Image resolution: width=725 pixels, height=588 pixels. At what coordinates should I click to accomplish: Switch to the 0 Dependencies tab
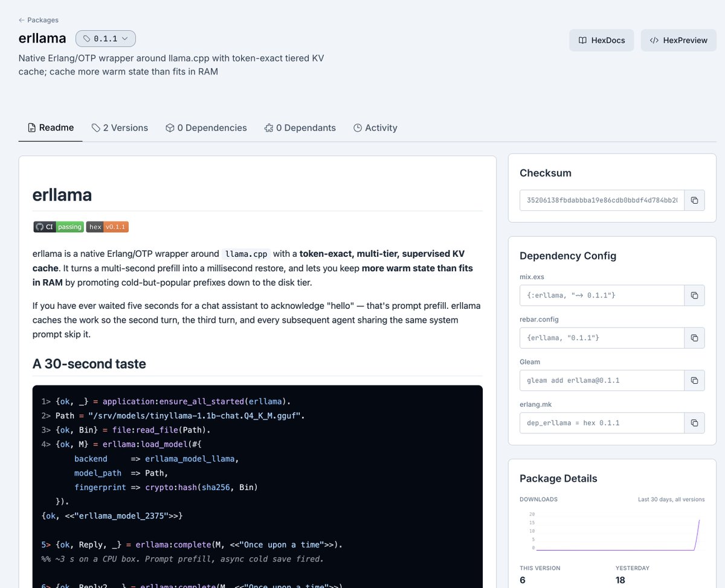206,128
